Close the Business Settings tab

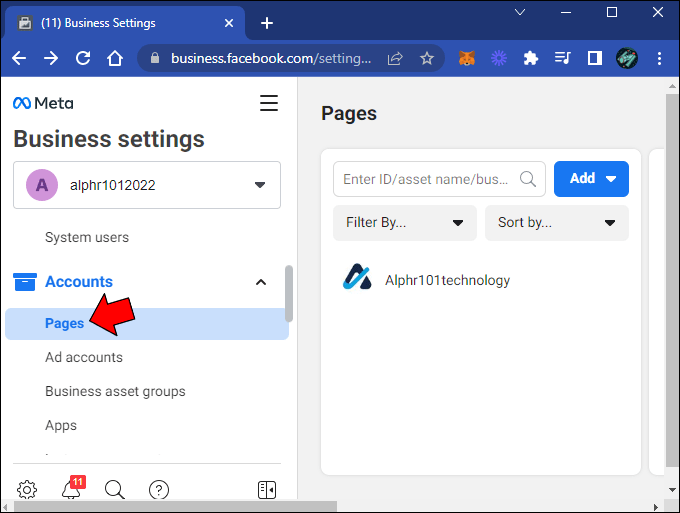pyautogui.click(x=229, y=23)
